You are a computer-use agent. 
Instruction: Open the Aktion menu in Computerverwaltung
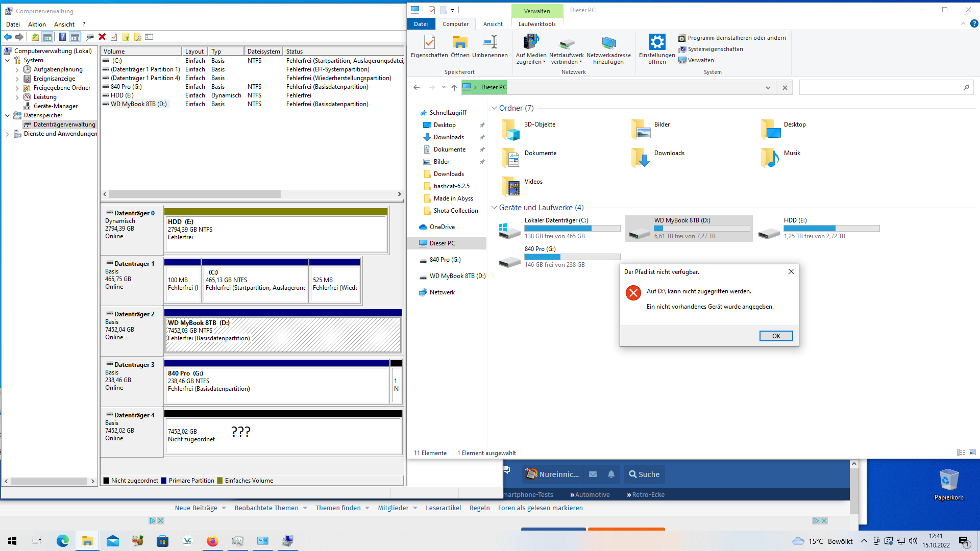coord(36,24)
